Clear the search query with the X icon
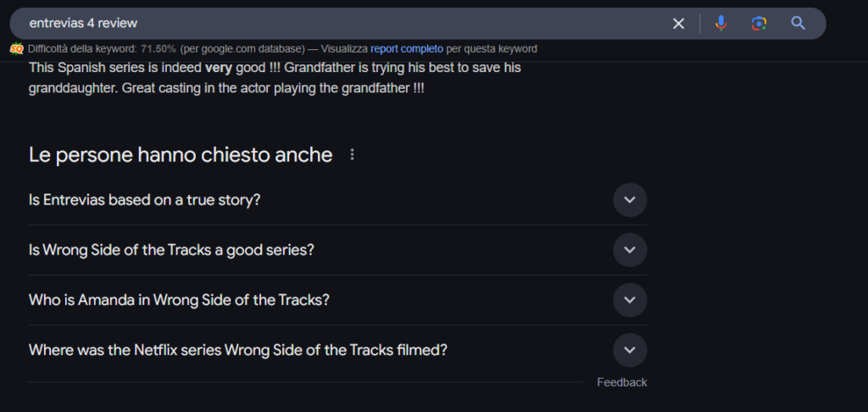This screenshot has width=868, height=412. pyautogui.click(x=678, y=23)
